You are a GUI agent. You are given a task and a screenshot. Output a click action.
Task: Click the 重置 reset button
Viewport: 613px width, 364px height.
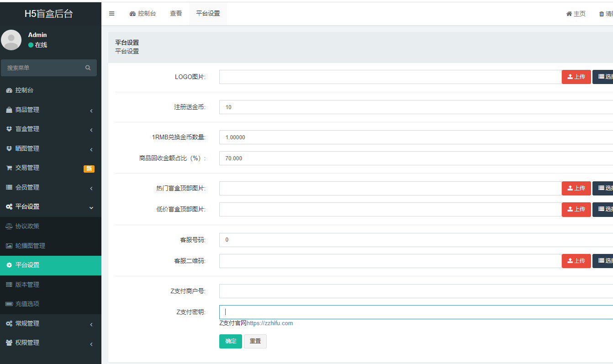click(x=255, y=342)
